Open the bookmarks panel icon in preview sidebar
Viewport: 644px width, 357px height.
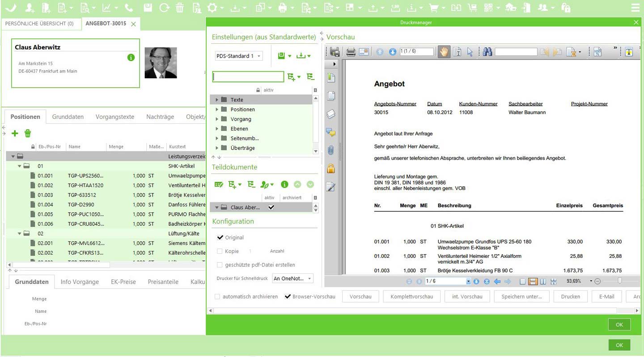click(x=331, y=78)
